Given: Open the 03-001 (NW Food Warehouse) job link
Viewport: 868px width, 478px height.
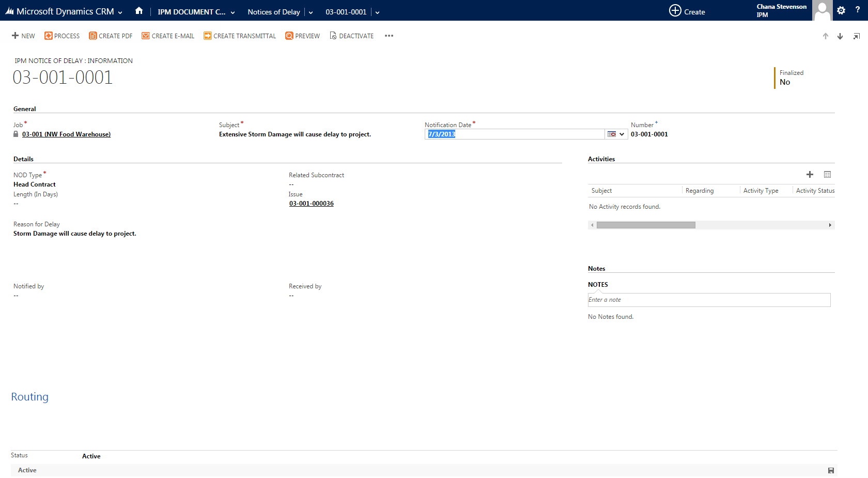Looking at the screenshot, I should pyautogui.click(x=66, y=134).
